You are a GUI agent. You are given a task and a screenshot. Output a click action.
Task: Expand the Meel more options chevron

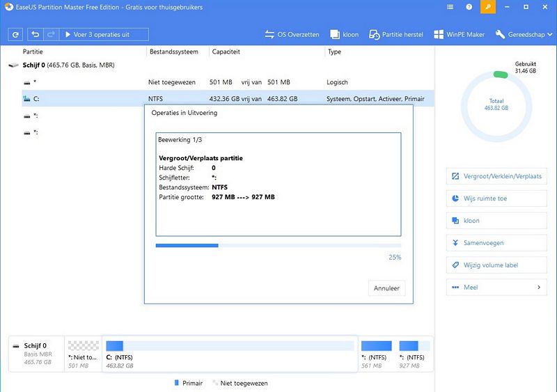click(x=538, y=287)
